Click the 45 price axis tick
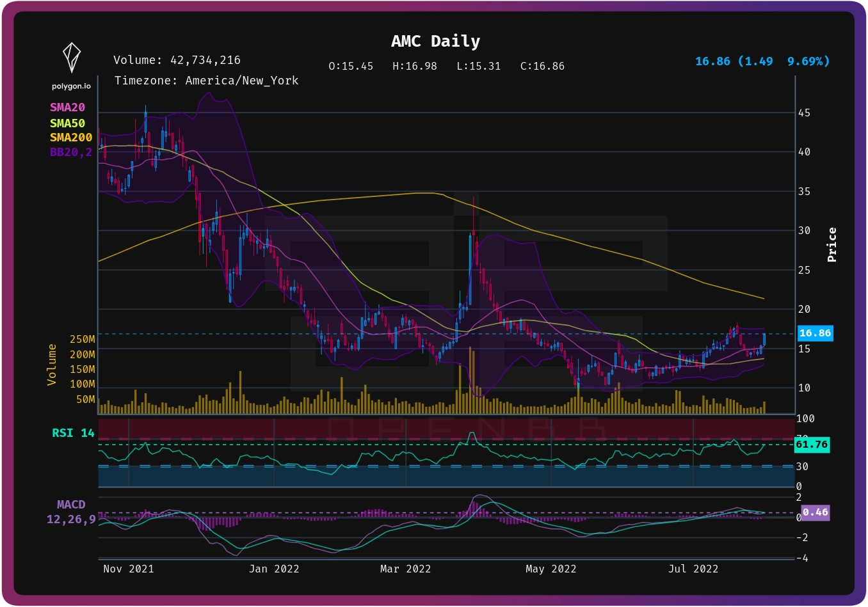The width and height of the screenshot is (868, 607). [804, 113]
